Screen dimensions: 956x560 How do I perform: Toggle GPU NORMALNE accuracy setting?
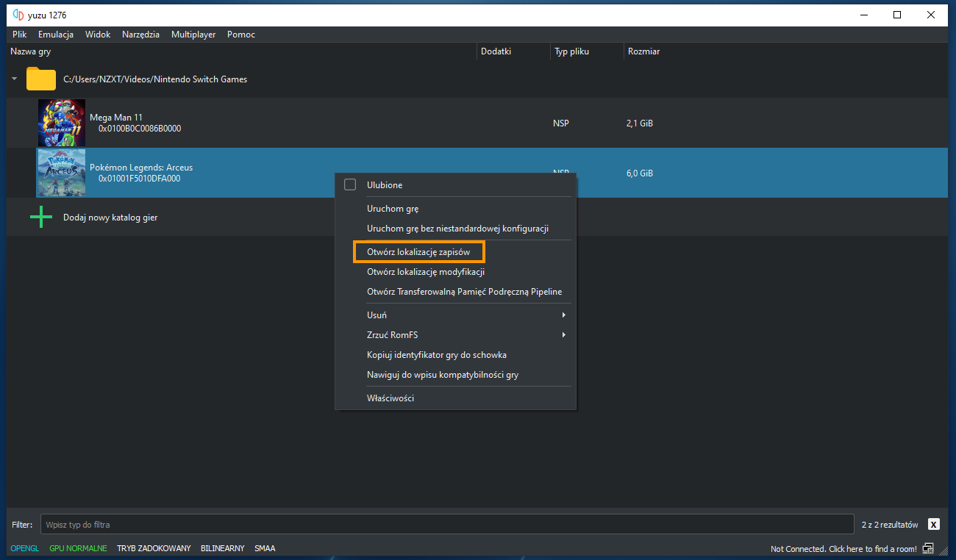[x=78, y=548]
